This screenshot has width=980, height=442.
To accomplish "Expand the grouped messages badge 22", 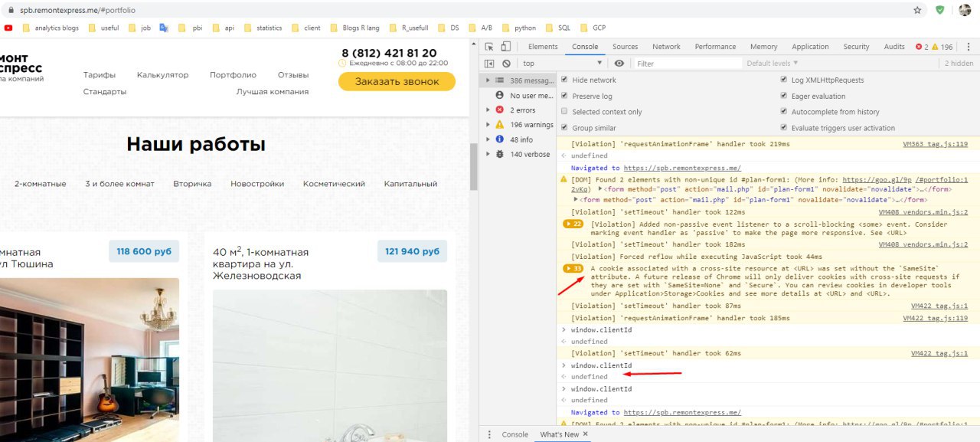I will (573, 224).
